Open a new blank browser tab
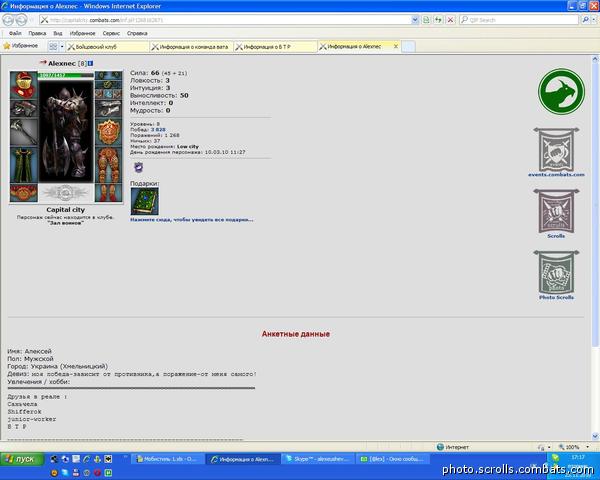Image resolution: width=600 pixels, height=480 pixels. click(408, 47)
